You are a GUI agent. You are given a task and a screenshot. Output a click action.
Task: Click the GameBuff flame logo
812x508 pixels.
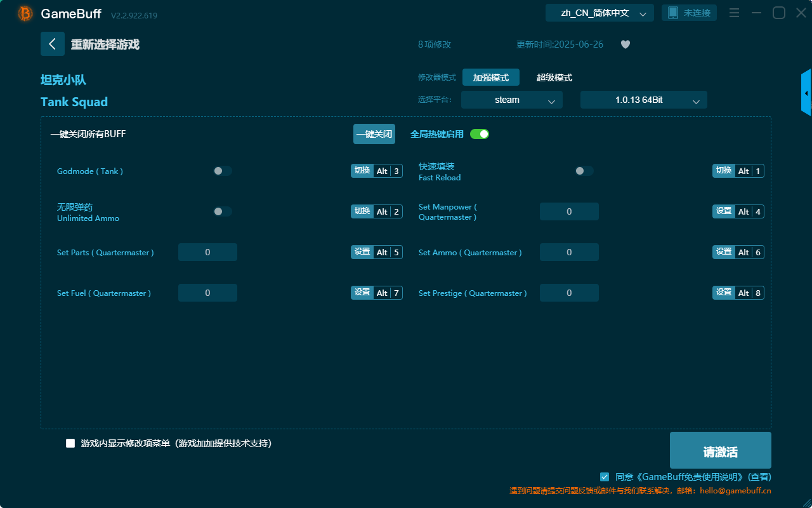pos(25,13)
